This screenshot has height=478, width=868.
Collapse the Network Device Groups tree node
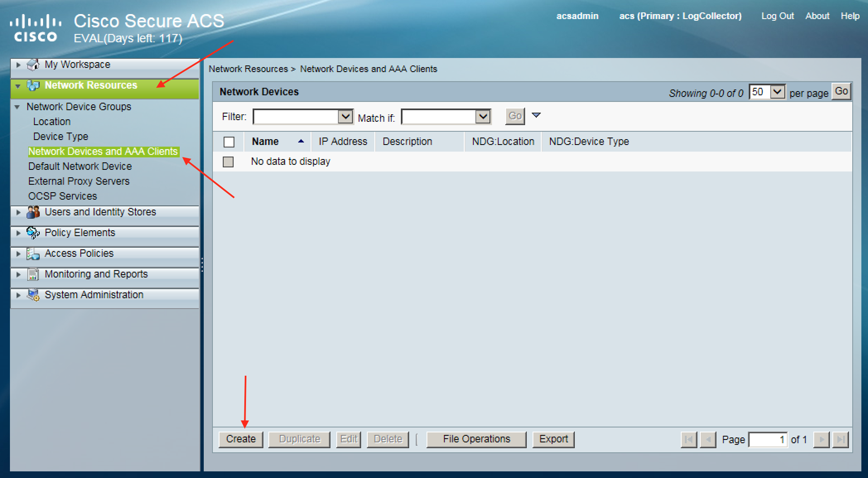17,107
